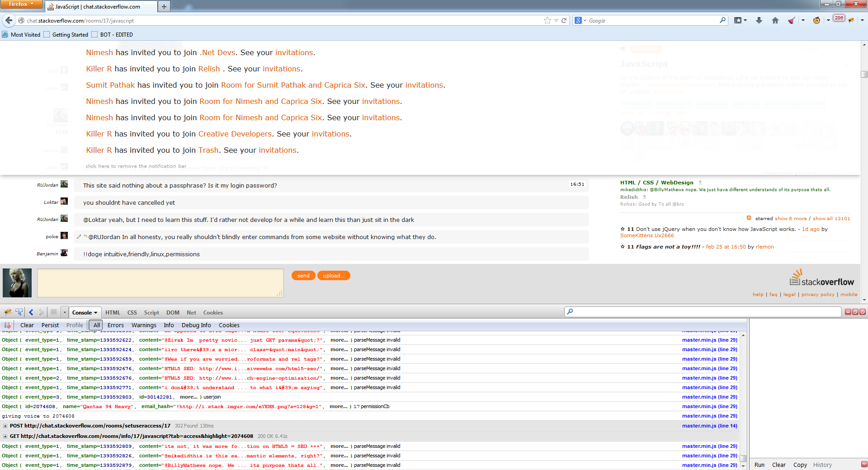Switch to the Firebug HTML tab
The image size is (868, 470).
click(x=113, y=312)
